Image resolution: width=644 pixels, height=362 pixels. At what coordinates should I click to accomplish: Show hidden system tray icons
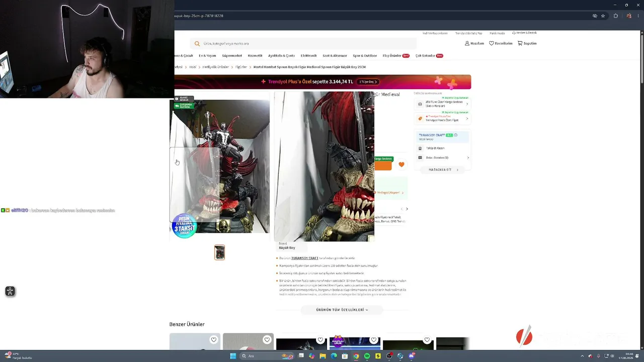[583, 356]
